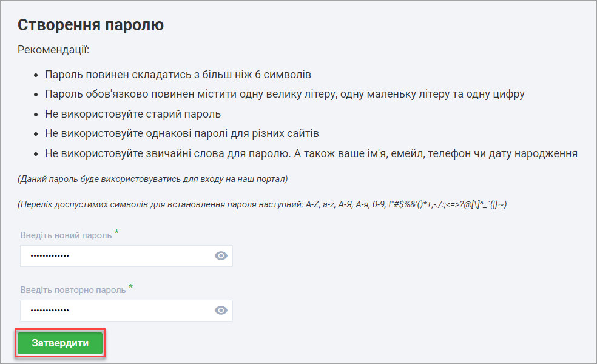The image size is (597, 364).
Task: Show the new password using the eye icon
Action: point(221,256)
